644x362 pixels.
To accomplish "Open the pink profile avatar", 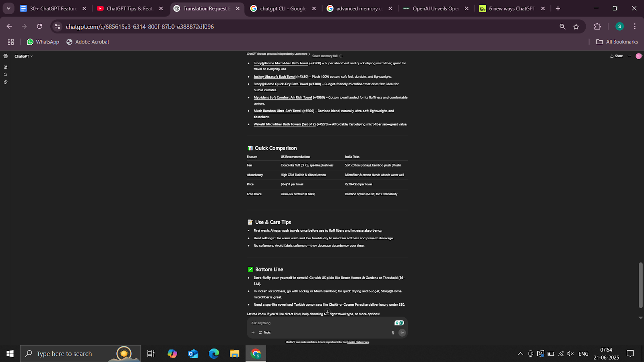I will click(x=638, y=56).
